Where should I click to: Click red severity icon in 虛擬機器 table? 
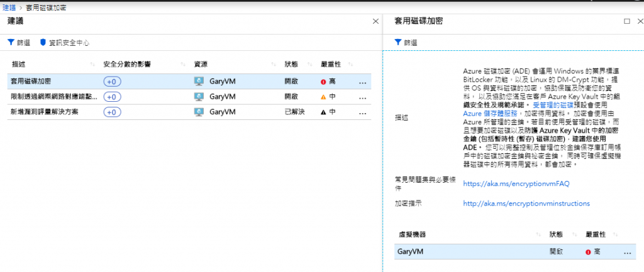[589, 252]
